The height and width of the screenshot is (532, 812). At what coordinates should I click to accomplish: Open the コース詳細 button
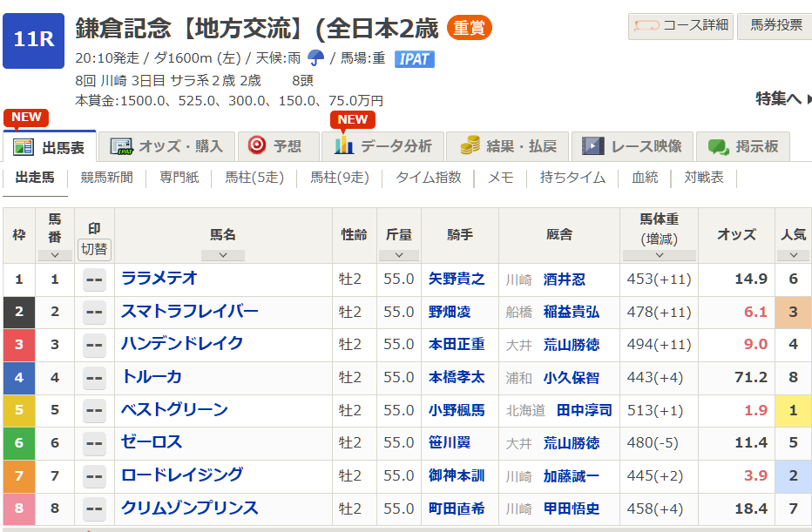click(x=680, y=26)
